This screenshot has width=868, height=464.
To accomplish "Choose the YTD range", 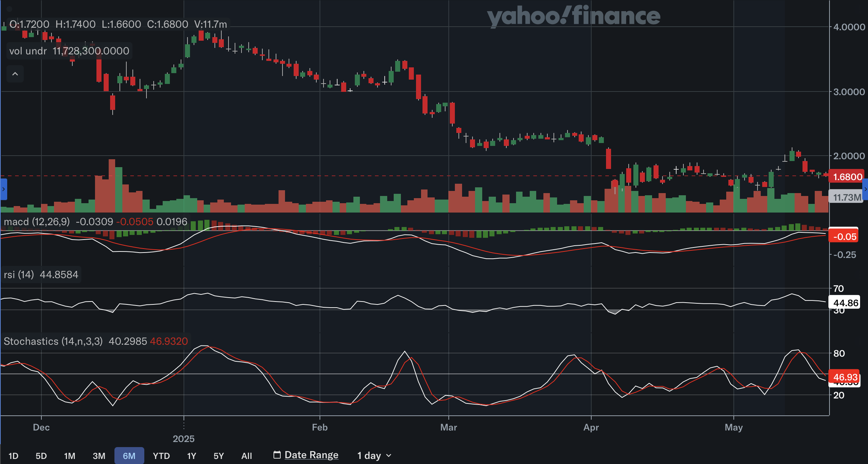I will coord(162,455).
